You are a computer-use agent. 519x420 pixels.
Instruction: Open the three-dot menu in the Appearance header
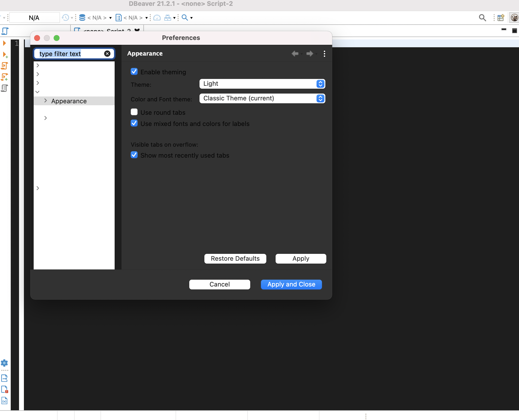(324, 54)
